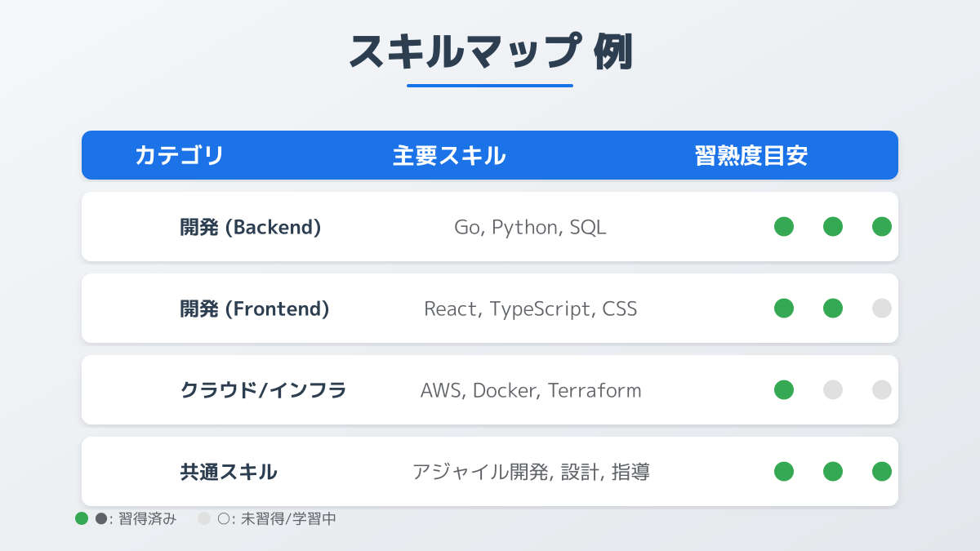Screen dimensions: 980x551
Task: Select the 主要スキル column header
Action: (x=449, y=155)
